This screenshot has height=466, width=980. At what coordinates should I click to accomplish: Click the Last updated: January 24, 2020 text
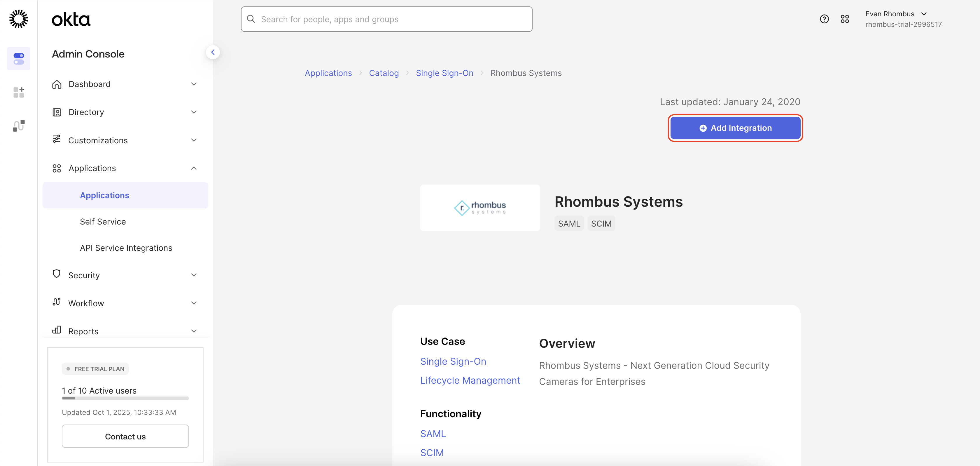(x=730, y=102)
